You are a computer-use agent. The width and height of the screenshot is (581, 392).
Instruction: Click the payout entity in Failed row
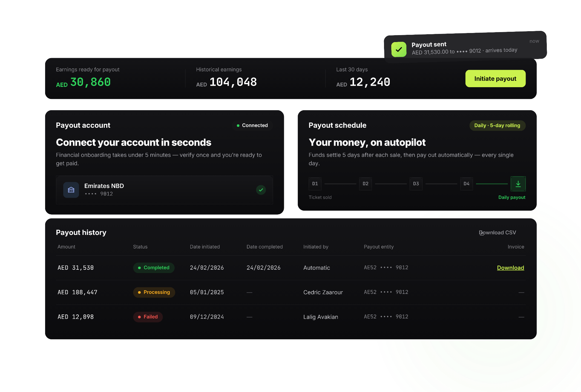coord(386,317)
